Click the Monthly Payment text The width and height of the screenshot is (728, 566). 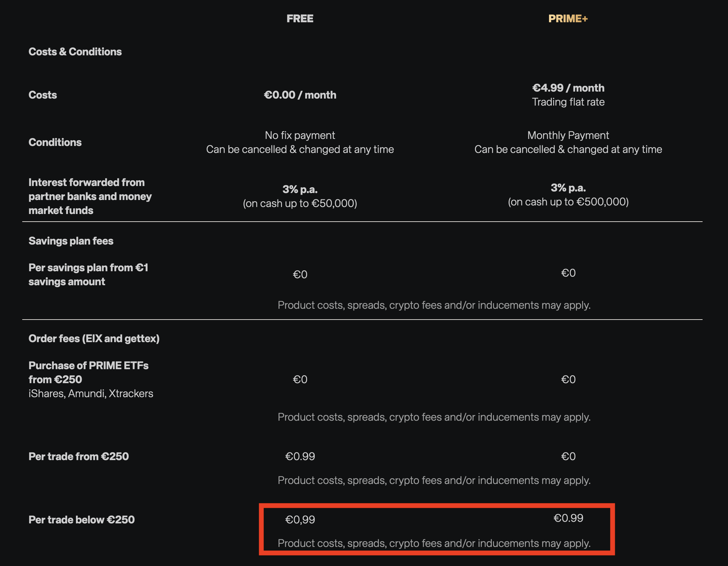[568, 135]
